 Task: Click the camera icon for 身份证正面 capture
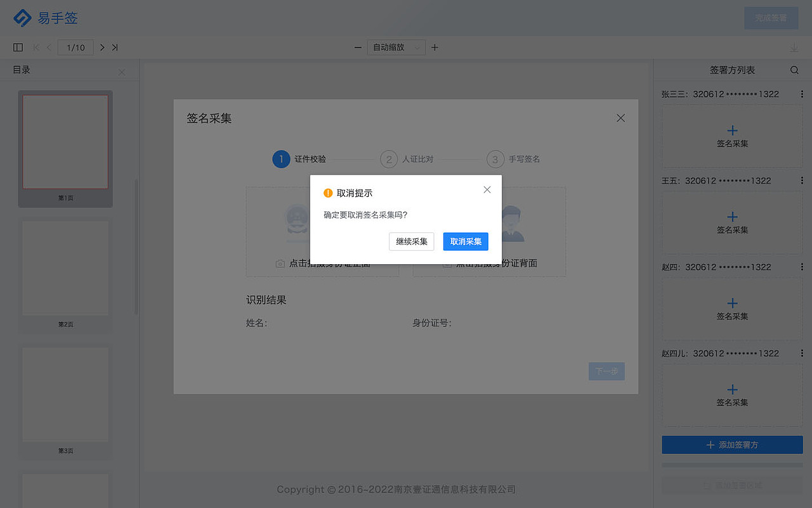click(x=280, y=263)
